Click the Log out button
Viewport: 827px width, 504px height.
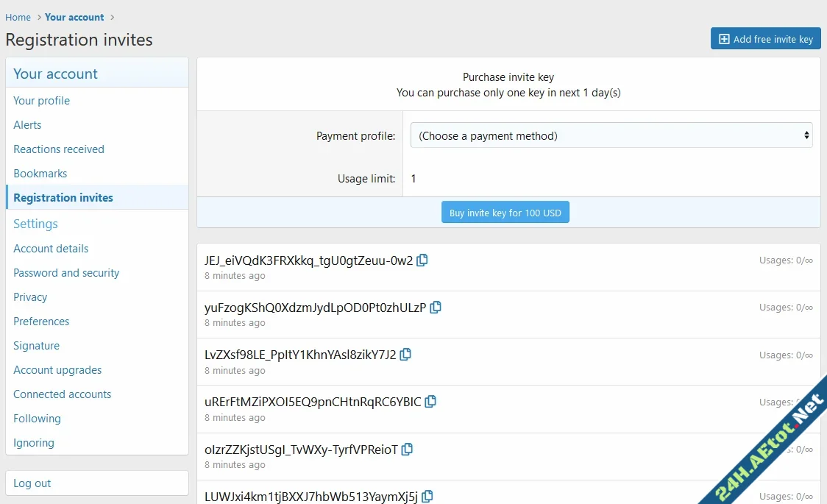tap(32, 483)
